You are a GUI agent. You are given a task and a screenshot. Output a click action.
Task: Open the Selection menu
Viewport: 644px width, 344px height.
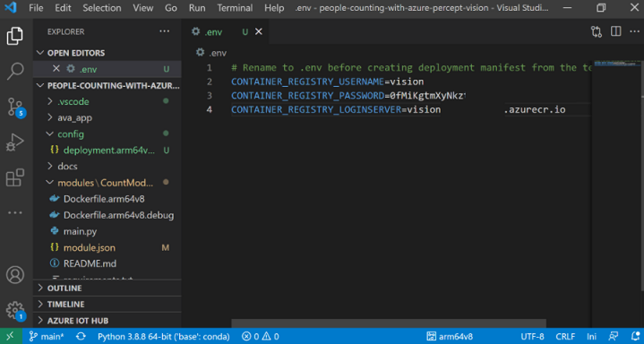coord(102,8)
